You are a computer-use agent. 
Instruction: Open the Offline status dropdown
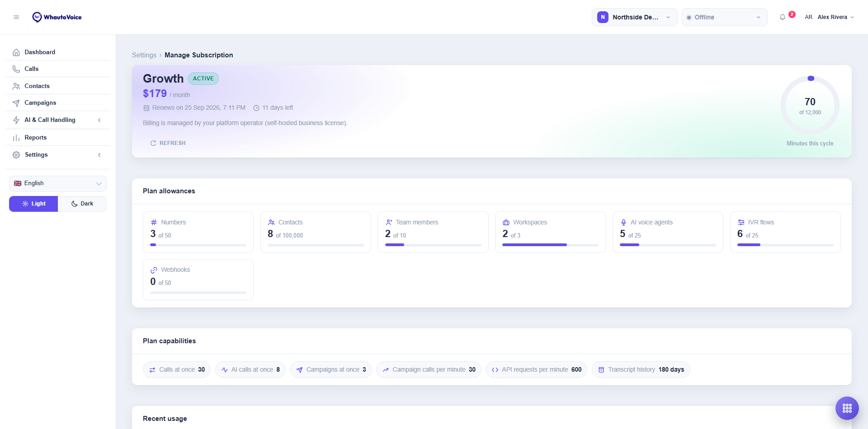click(x=724, y=17)
